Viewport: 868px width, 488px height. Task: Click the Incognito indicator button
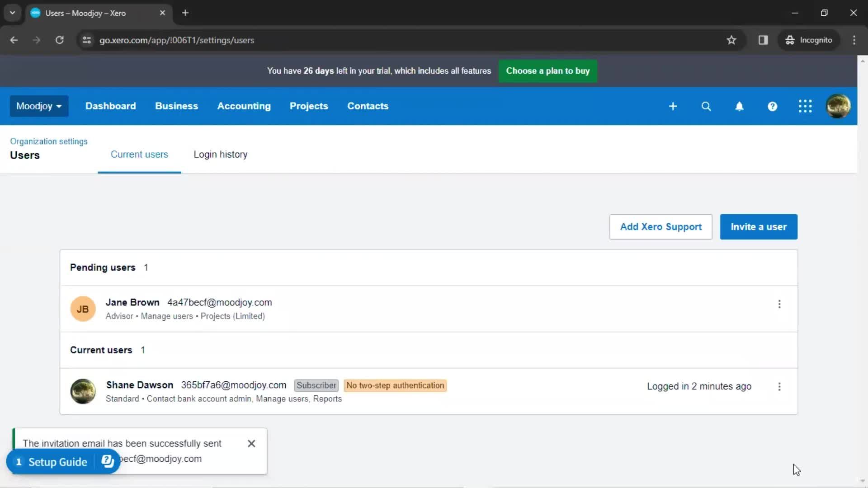click(809, 40)
